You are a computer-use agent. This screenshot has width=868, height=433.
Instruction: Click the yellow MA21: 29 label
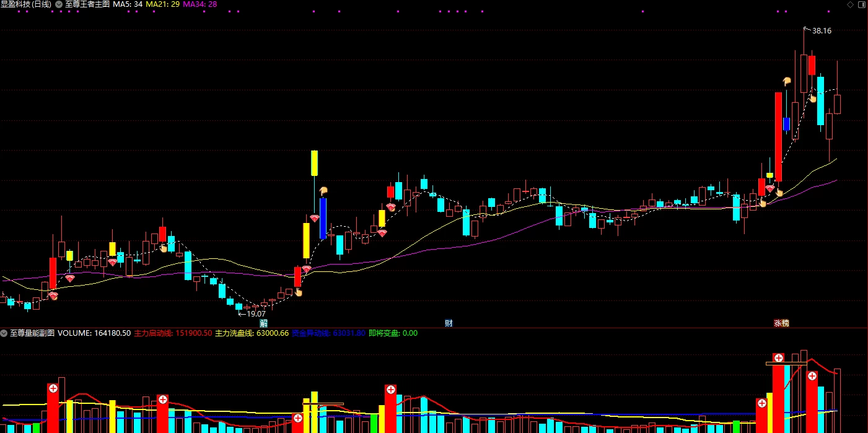tap(163, 4)
